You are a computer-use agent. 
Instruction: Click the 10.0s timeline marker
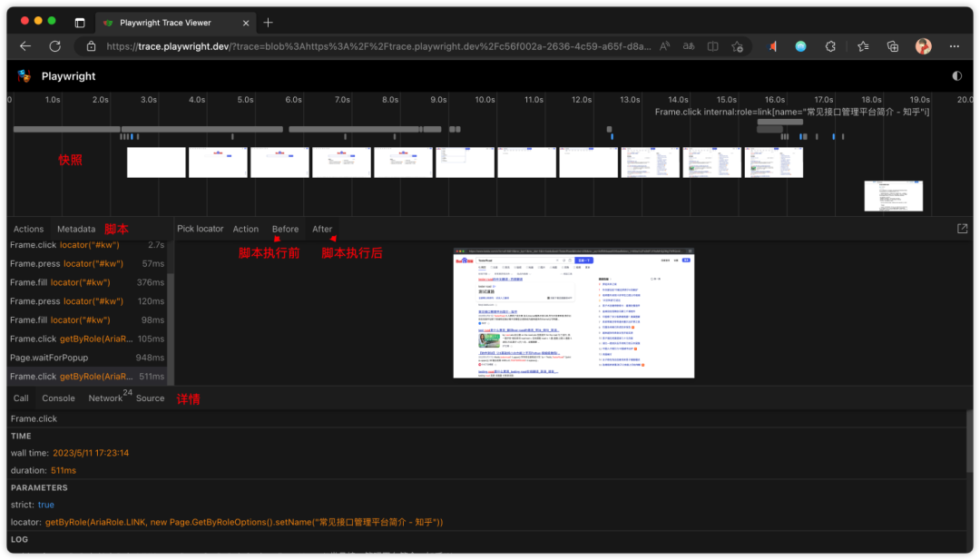tap(485, 99)
